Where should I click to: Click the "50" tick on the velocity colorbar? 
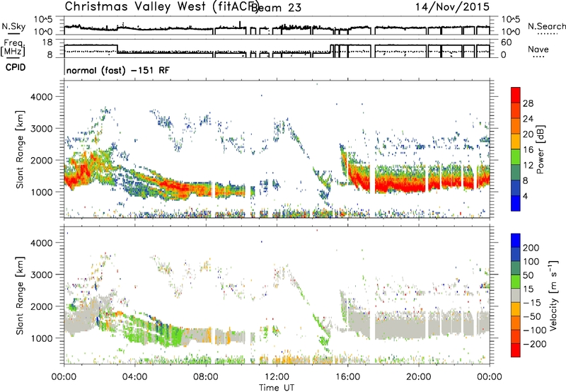pyautogui.click(x=528, y=275)
